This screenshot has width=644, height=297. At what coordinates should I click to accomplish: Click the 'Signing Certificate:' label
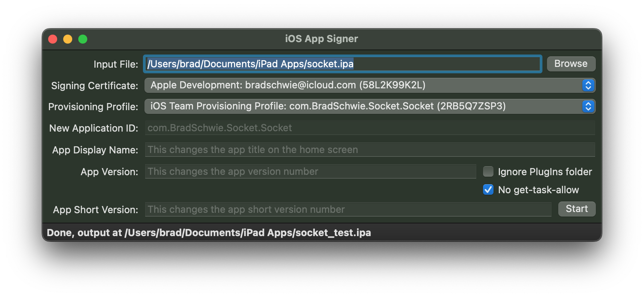tap(95, 86)
